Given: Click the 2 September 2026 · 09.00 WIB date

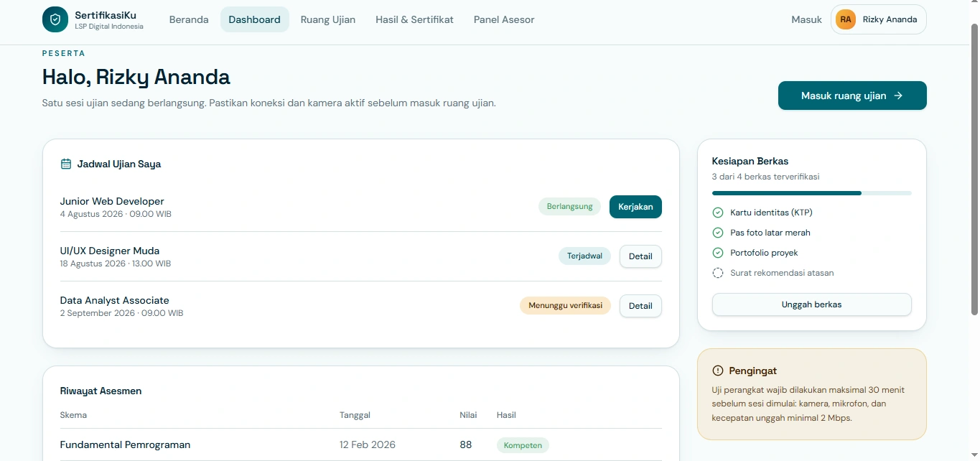Looking at the screenshot, I should (x=122, y=313).
